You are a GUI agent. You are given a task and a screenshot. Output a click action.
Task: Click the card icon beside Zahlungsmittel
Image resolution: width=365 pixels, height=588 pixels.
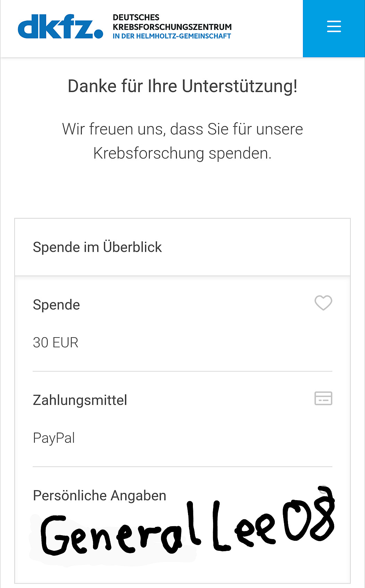323,398
